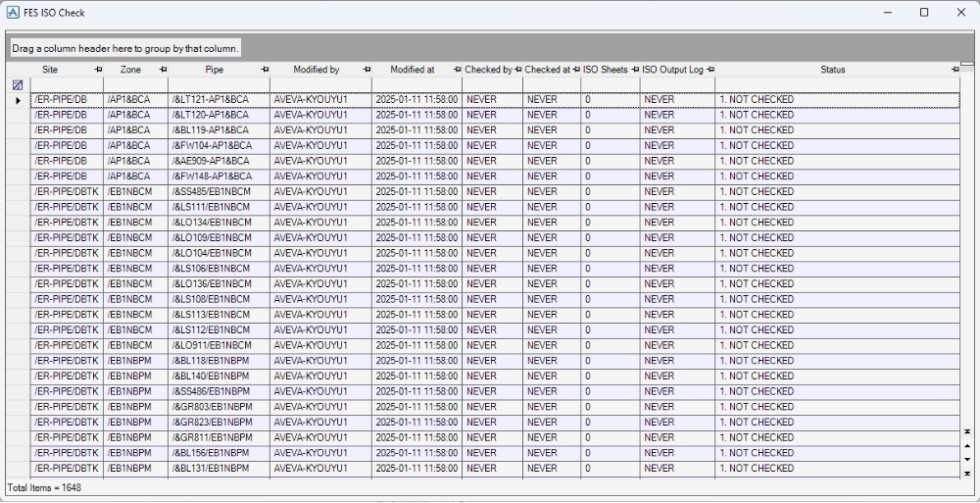Jump to top of list button
This screenshot has height=503, width=980.
click(967, 431)
